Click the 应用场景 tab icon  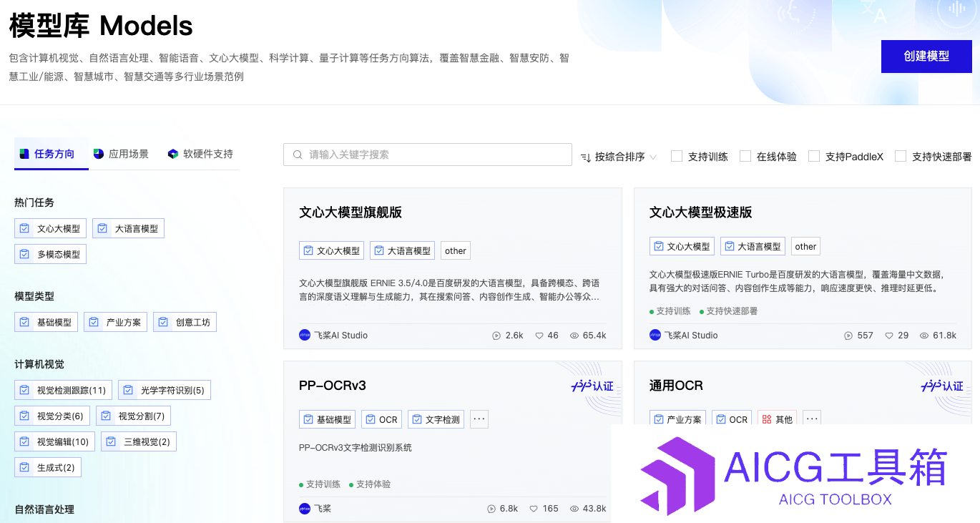point(99,154)
